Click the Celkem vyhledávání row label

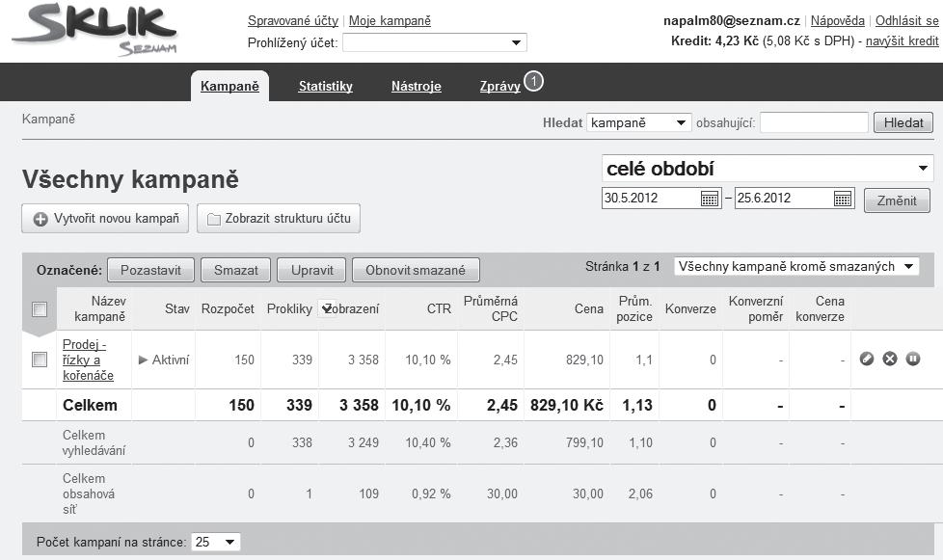[94, 442]
